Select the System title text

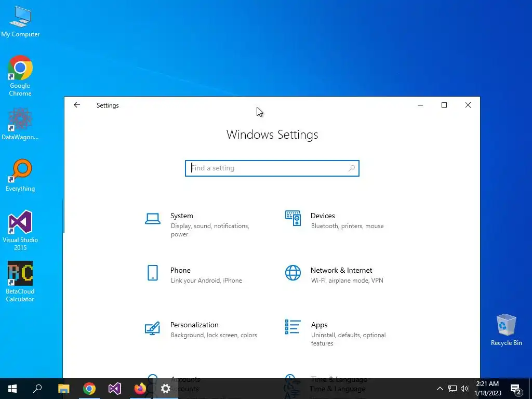tap(181, 216)
